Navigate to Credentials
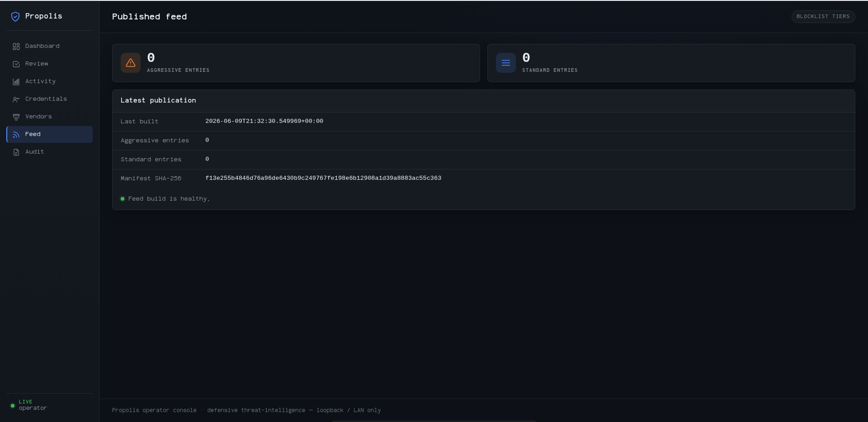This screenshot has width=868, height=422. (49, 99)
